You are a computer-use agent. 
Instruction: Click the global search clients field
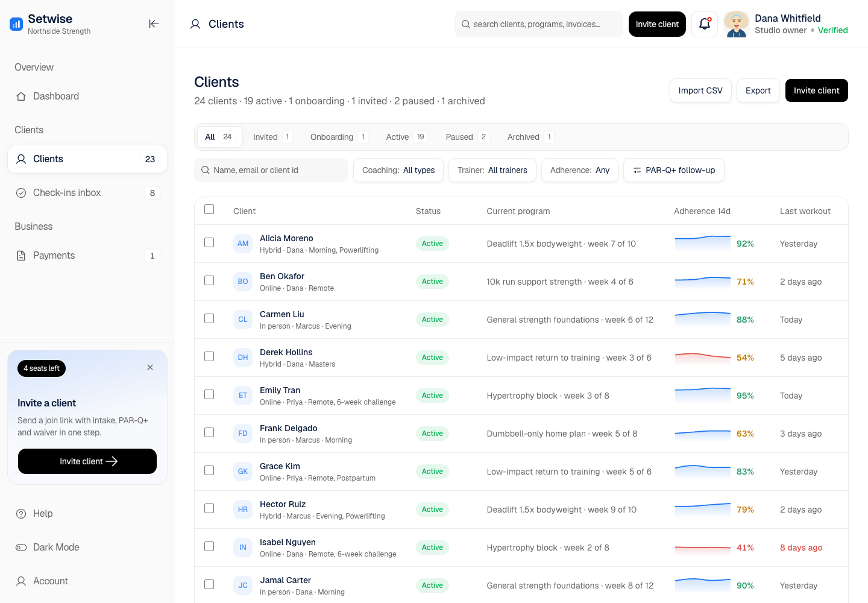tap(539, 24)
